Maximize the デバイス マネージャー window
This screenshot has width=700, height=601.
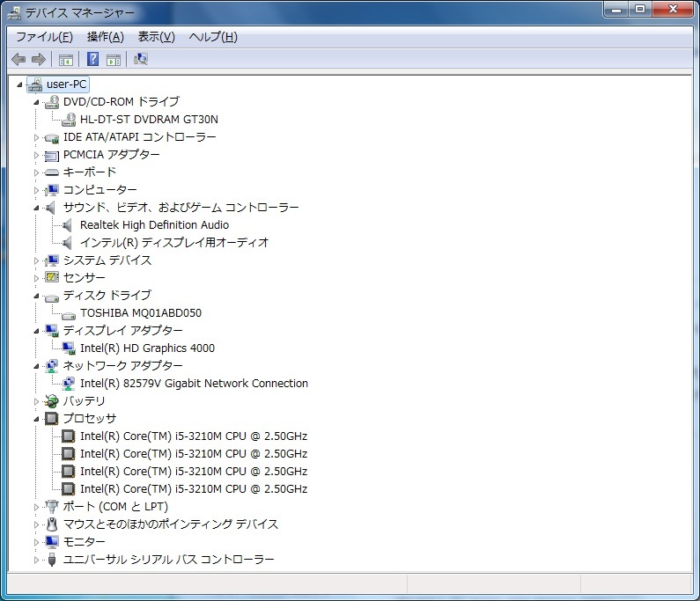pos(640,9)
